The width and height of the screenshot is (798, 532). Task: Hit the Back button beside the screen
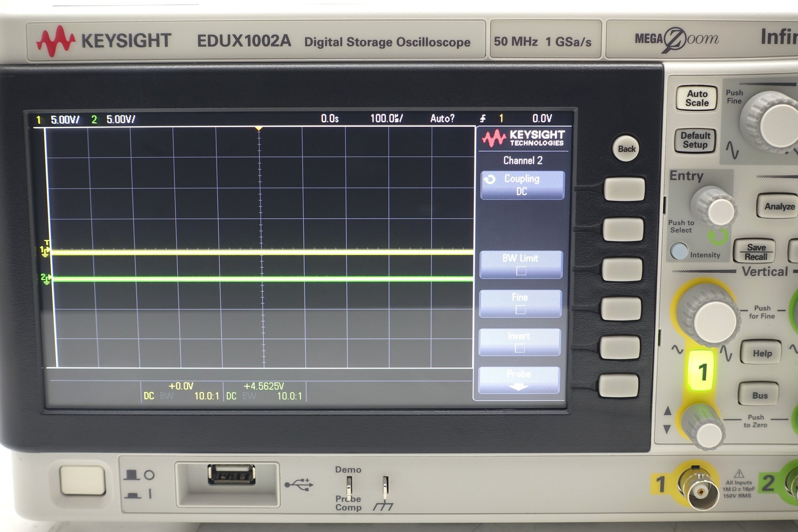627,148
